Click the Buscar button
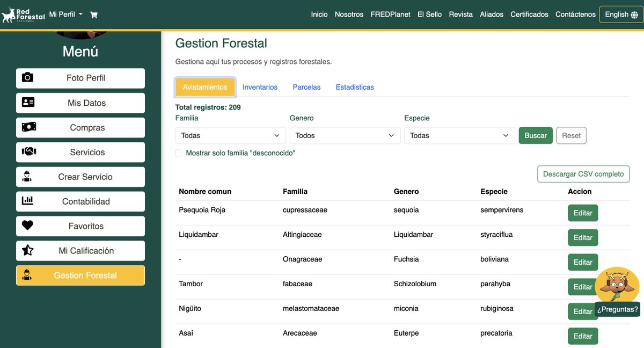The width and height of the screenshot is (644, 348). pyautogui.click(x=536, y=135)
